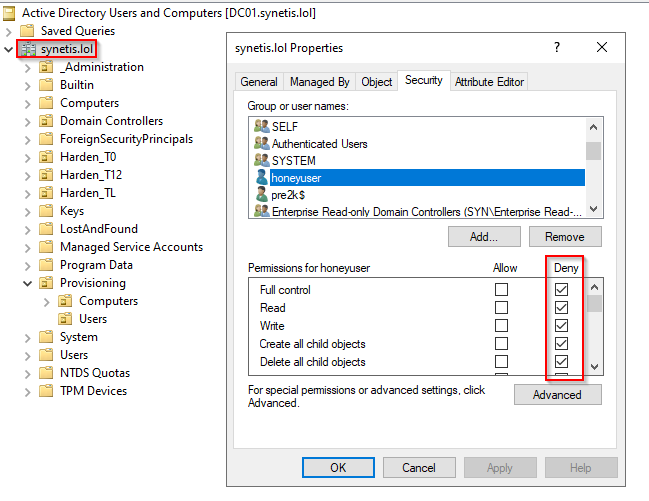This screenshot has width=649, height=501.
Task: Select the Harden_T0 OU icon
Action: point(46,157)
